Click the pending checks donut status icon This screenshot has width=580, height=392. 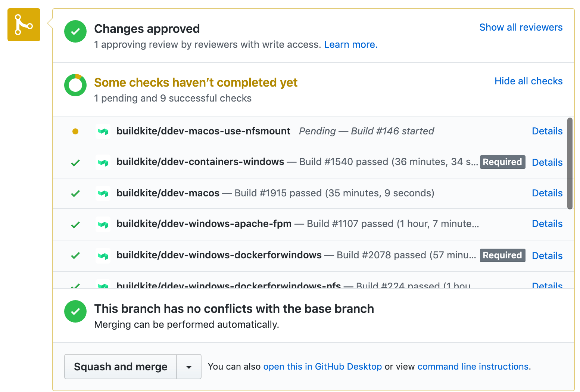click(75, 85)
